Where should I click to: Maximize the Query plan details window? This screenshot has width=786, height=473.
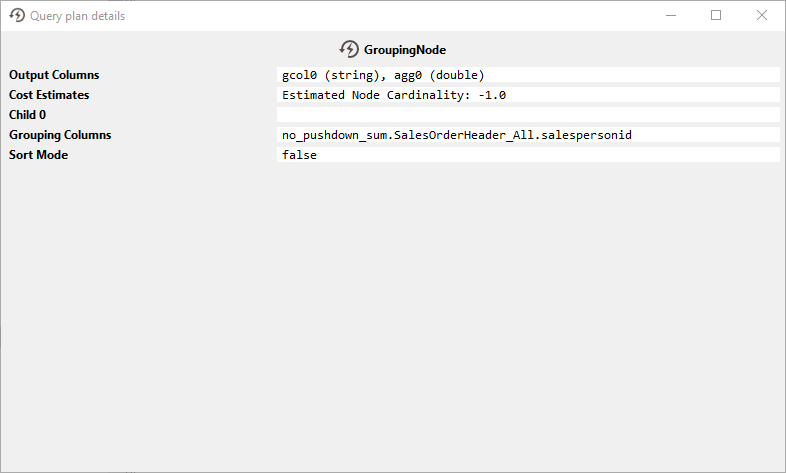pos(716,16)
